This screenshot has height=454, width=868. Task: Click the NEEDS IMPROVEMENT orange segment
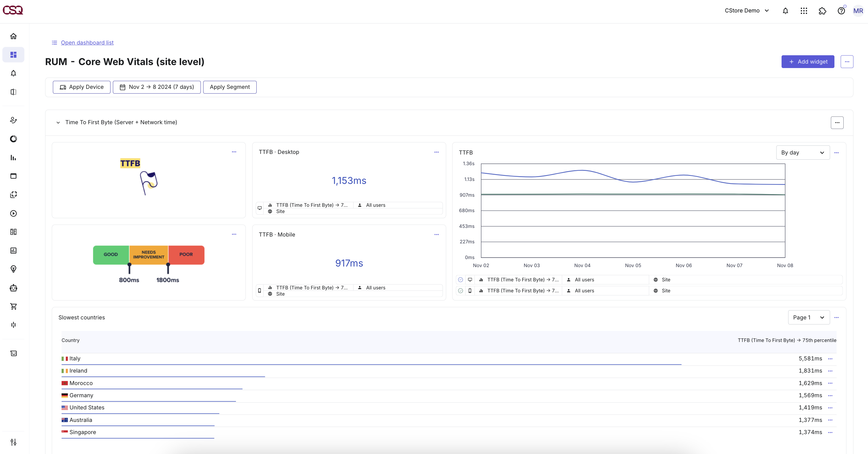pos(149,255)
